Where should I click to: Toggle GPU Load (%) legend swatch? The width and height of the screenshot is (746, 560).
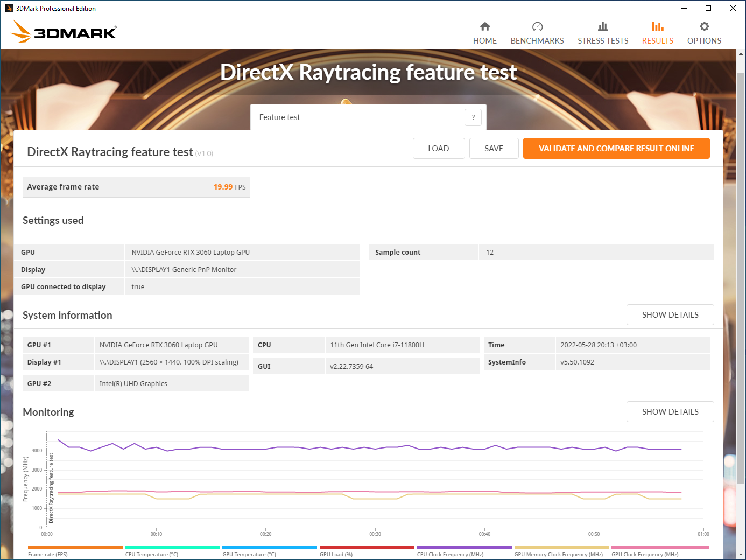point(367,547)
